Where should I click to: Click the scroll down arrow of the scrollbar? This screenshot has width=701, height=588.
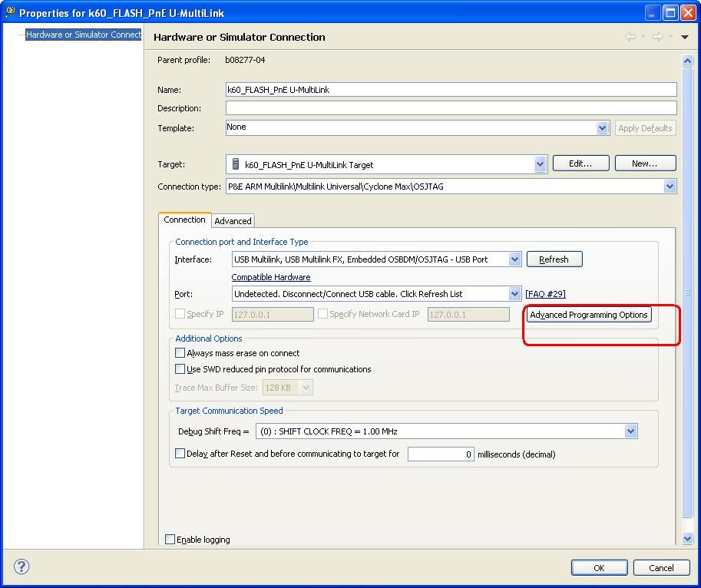tap(688, 538)
